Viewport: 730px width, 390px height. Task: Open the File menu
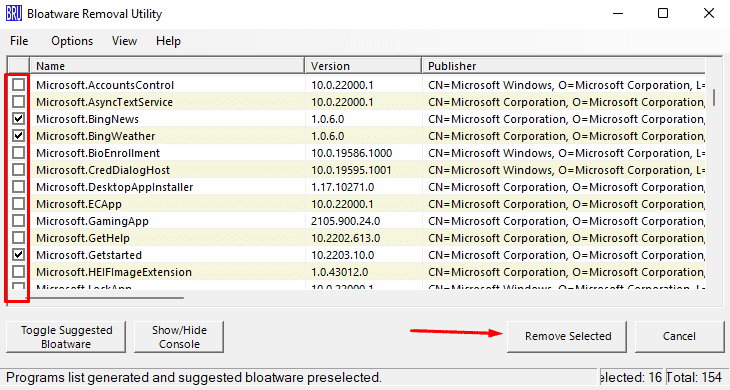[x=19, y=41]
